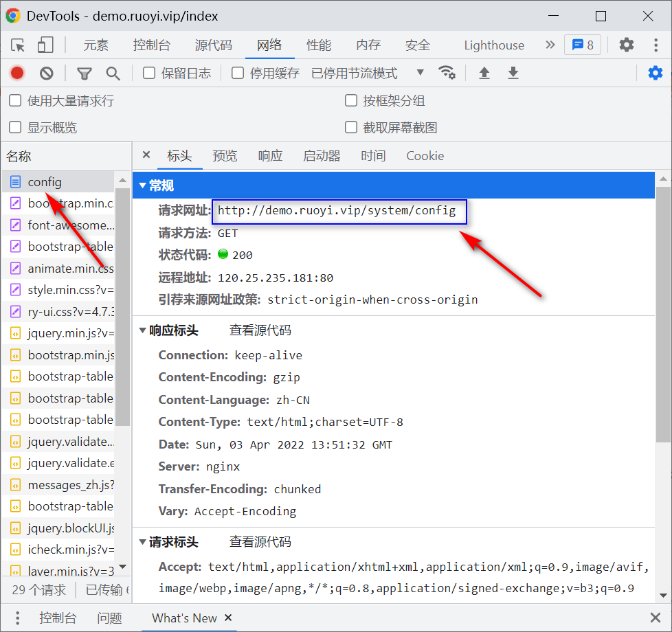This screenshot has height=632, width=672.
Task: Check 显示概览 option
Action: 15,127
